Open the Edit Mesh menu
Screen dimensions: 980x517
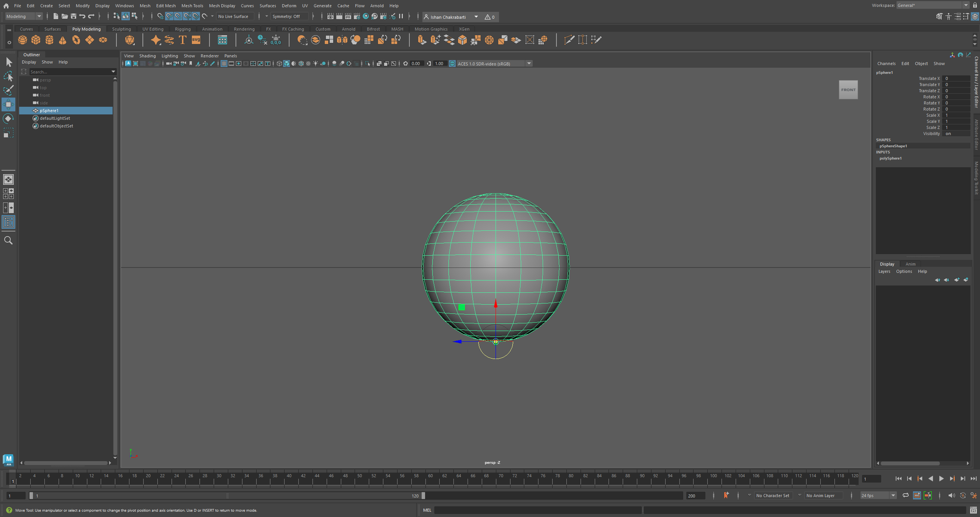click(166, 6)
